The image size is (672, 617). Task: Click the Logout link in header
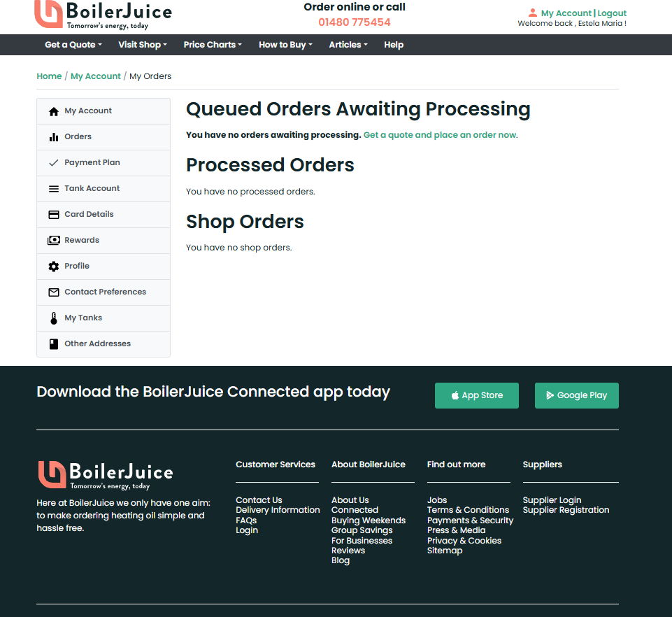[x=612, y=13]
